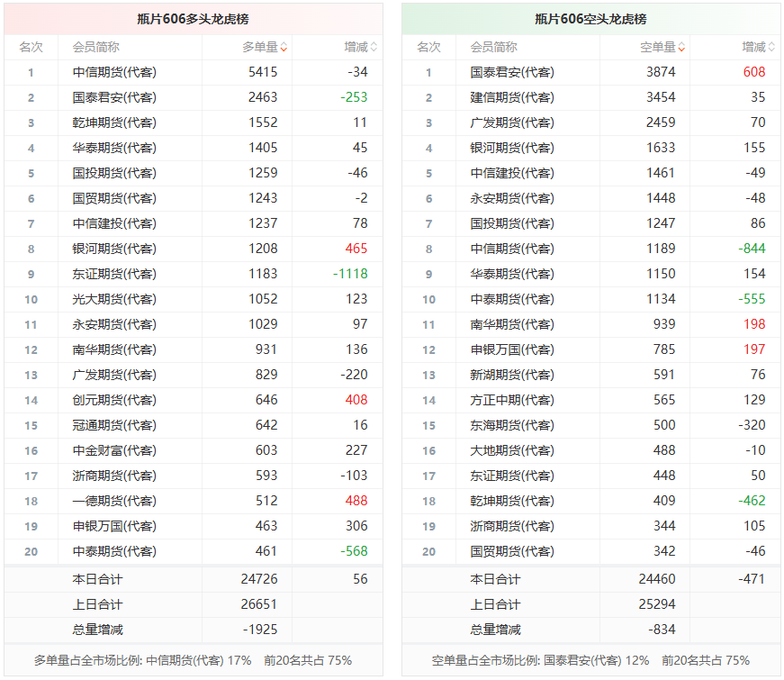
Task: Select the 瓶片606多头龙虎榜 table title
Action: pyautogui.click(x=193, y=19)
